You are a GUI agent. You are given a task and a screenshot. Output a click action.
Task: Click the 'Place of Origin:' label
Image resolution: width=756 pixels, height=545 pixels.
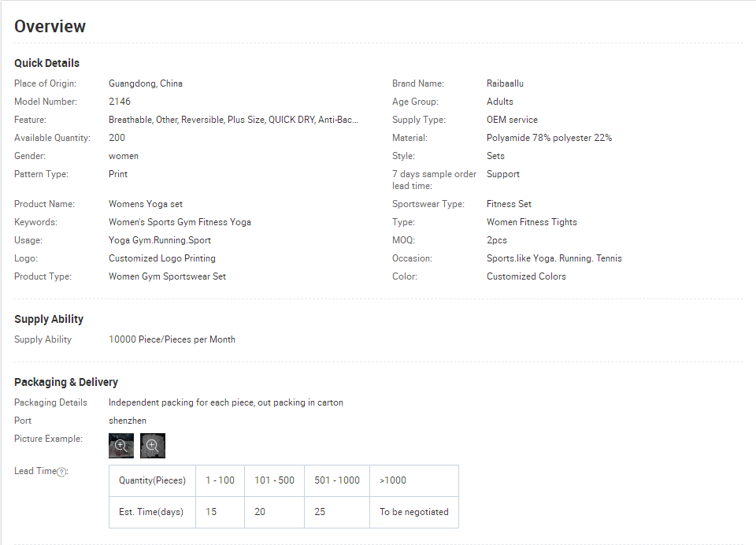[46, 83]
